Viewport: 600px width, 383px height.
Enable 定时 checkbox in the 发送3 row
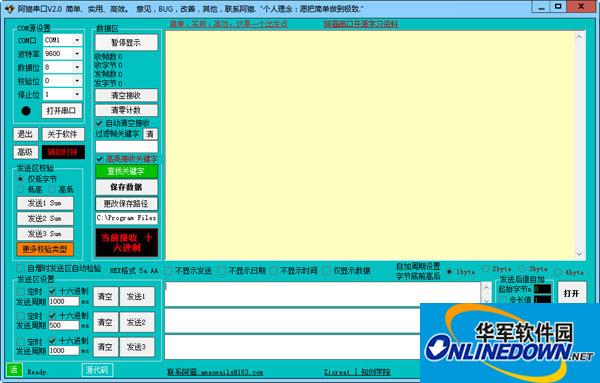pyautogui.click(x=21, y=341)
